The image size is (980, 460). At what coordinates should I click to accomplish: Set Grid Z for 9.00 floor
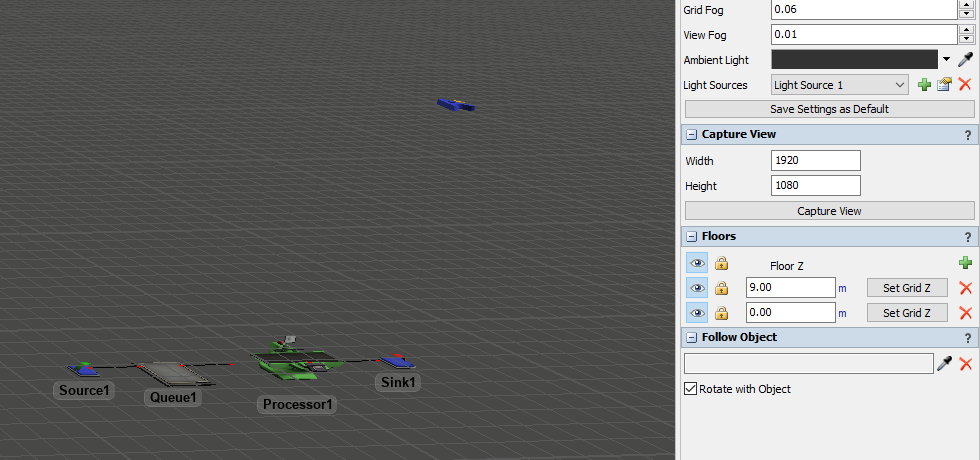click(x=907, y=288)
